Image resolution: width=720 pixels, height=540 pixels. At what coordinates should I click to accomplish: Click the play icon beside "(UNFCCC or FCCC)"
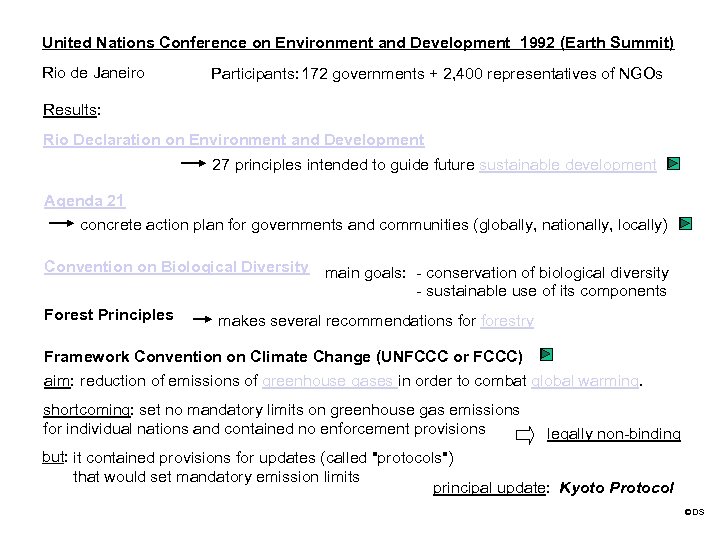pos(546,354)
